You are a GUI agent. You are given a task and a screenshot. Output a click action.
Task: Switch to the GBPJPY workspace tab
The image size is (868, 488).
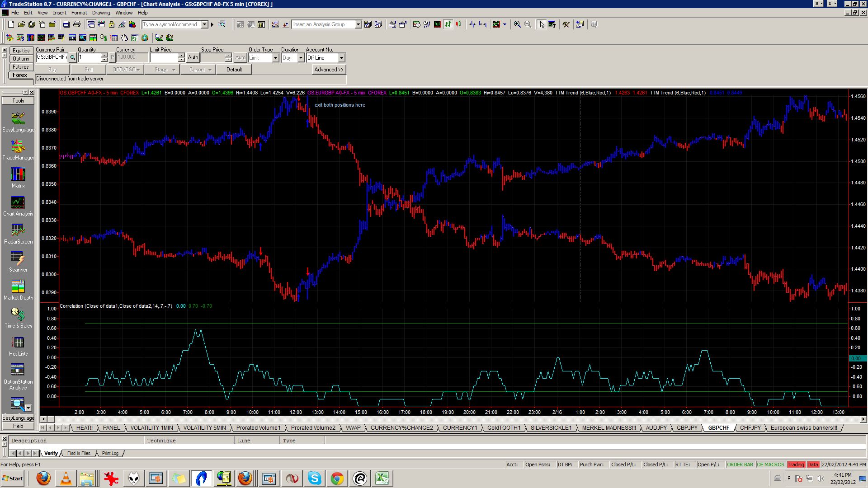(x=687, y=427)
